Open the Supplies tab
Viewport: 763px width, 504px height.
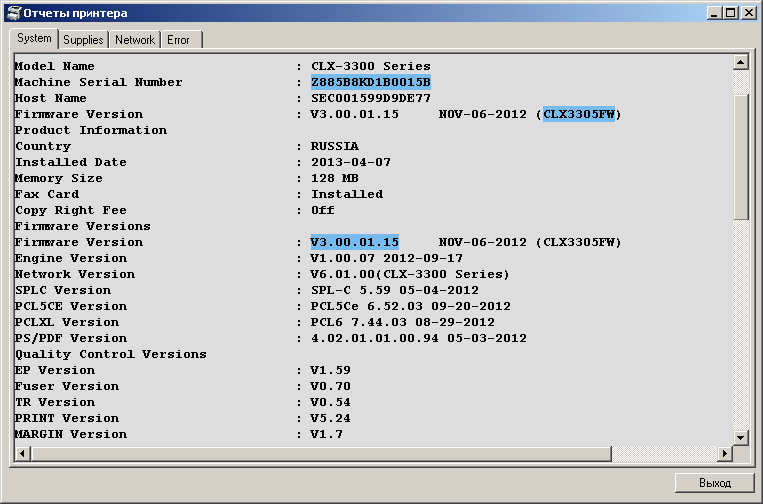(x=83, y=40)
